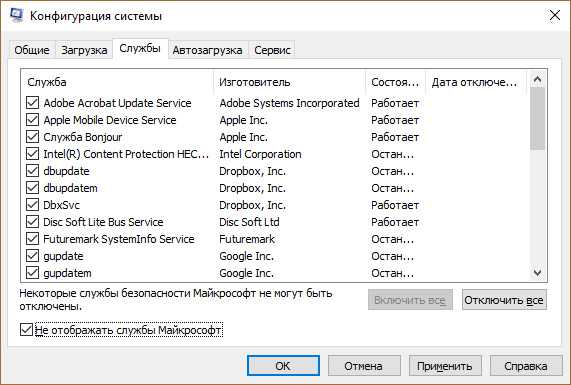571x385 pixels.
Task: Sort by the Служба column header
Action: [118, 82]
